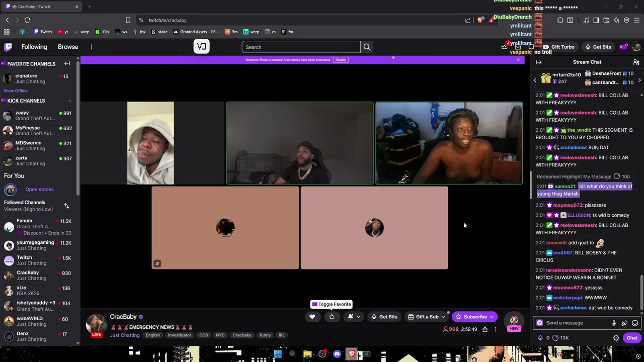Viewport: 644px width, 362px height.
Task: Open the Browse tab
Action: tap(68, 47)
